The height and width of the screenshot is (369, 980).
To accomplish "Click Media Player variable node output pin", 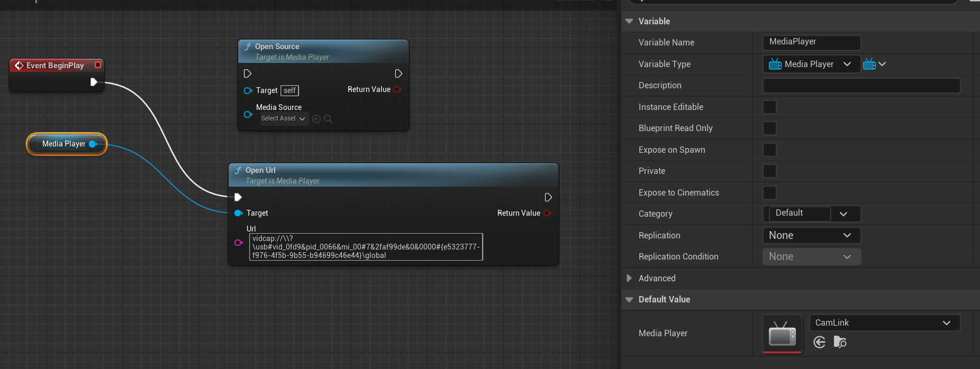I will pos(93,144).
